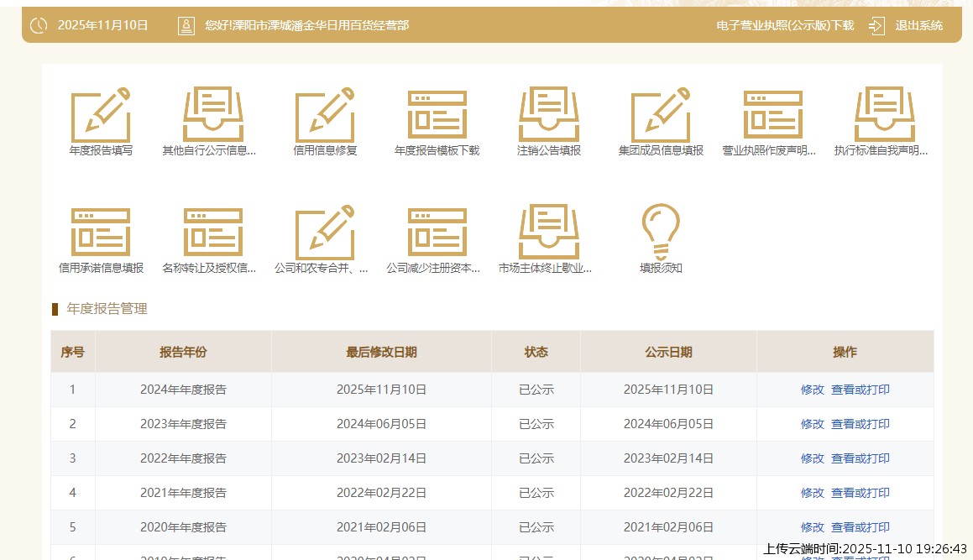Click 名称转让及授权信息 icon
Screen dimensions: 973x560
tap(212, 233)
